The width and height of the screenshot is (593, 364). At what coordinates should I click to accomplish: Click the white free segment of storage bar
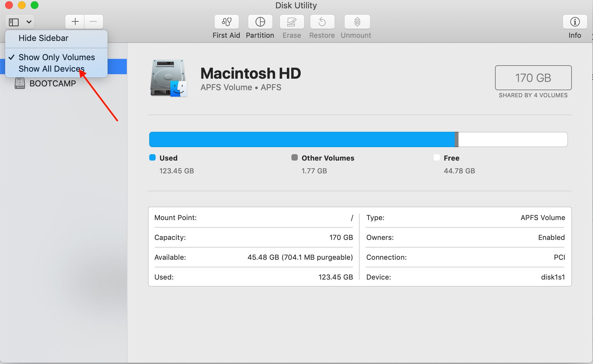pyautogui.click(x=513, y=139)
